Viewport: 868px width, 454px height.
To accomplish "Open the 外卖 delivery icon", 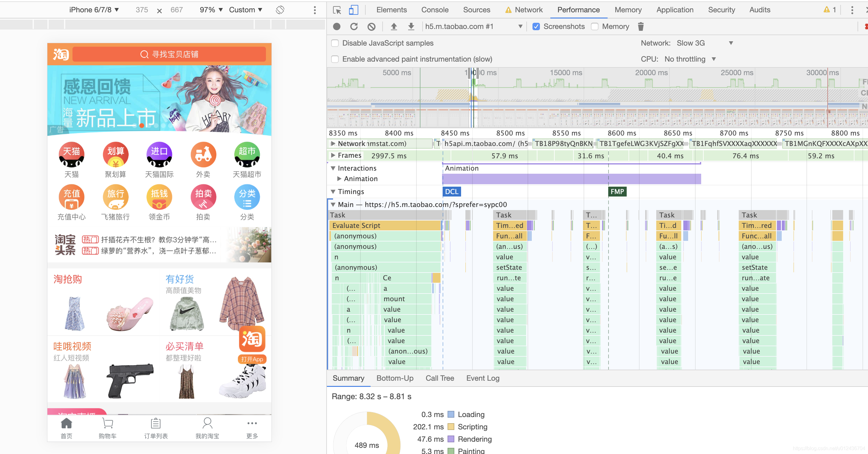I will coord(203,155).
